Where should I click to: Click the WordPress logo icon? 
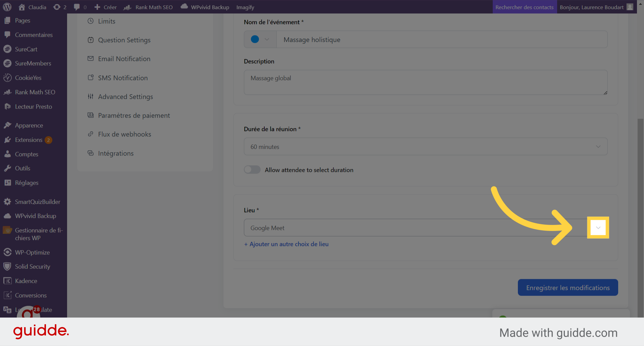(7, 7)
